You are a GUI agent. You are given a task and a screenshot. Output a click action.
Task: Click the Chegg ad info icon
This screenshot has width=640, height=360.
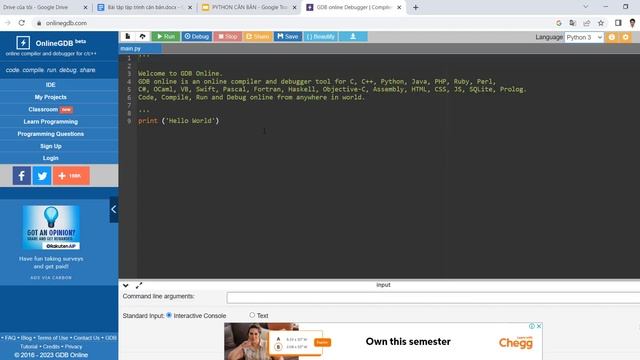pos(532,326)
